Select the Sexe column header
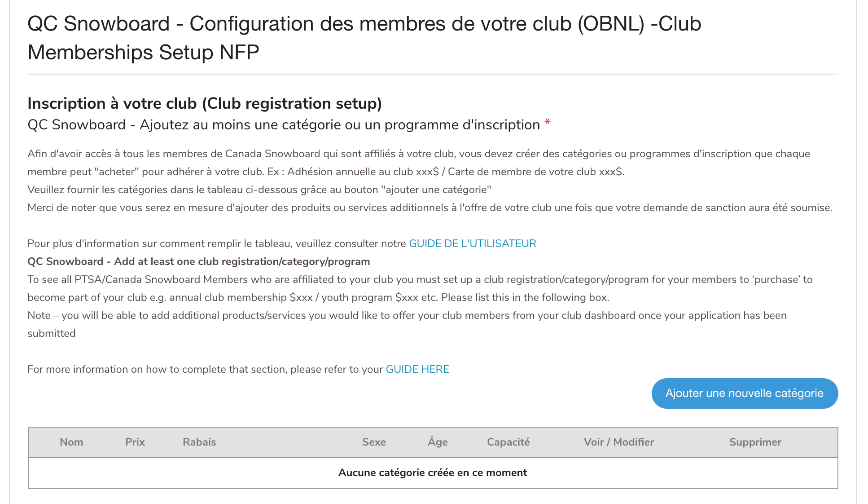The height and width of the screenshot is (504, 868). point(374,442)
